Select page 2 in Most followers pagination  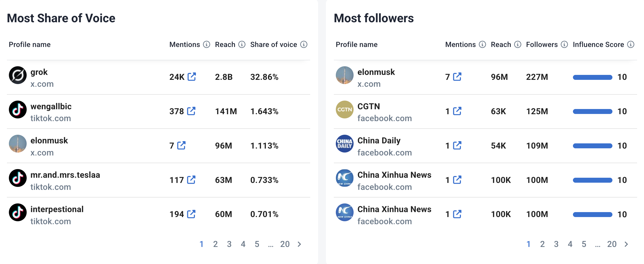542,244
